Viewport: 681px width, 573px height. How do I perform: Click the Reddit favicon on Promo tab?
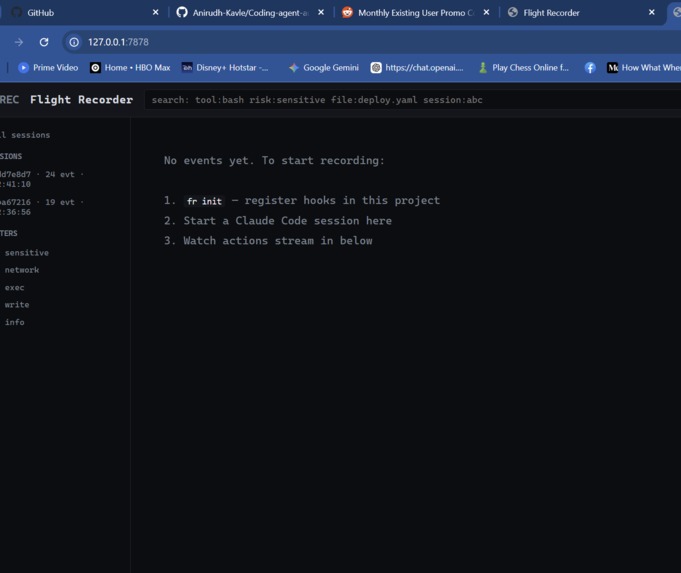tap(347, 12)
